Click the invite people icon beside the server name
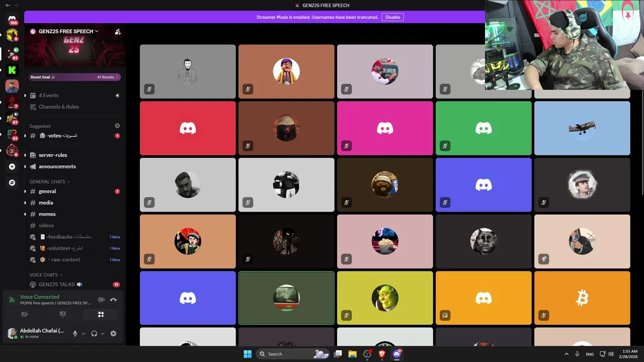644x362 pixels. 118,31
